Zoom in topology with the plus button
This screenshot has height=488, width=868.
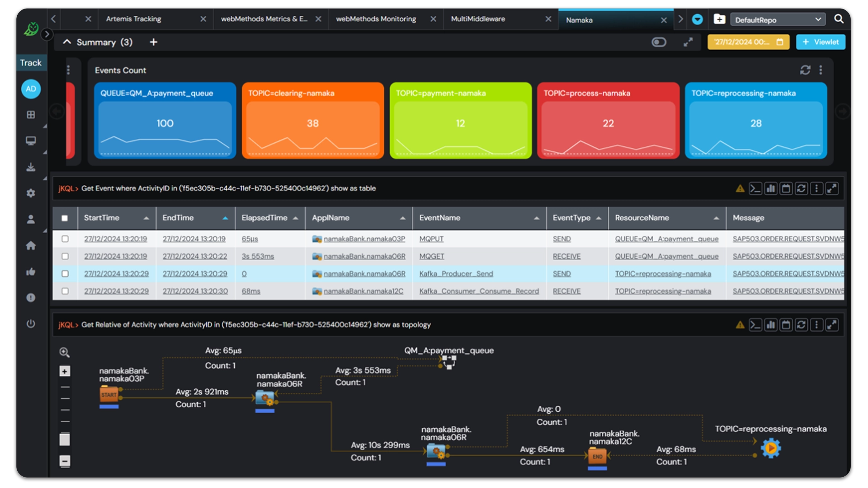click(65, 371)
